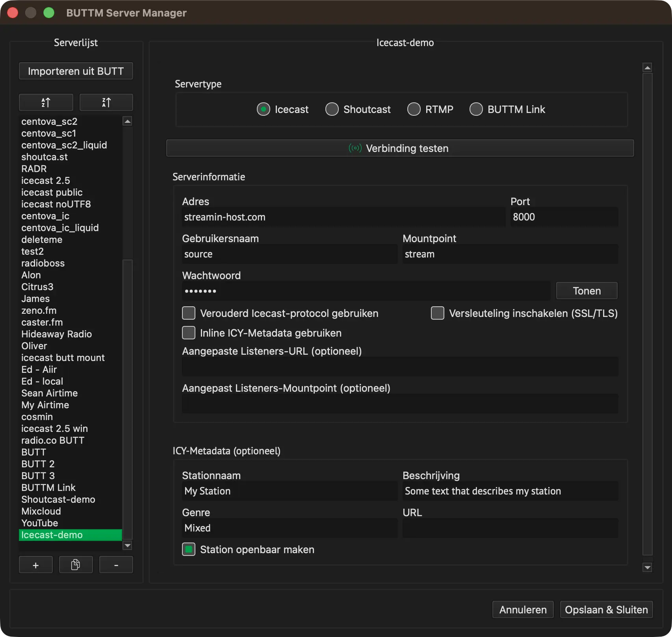Click the Aangepaste Listeners-URL field
Viewport: 672px width, 637px height.
coord(400,367)
